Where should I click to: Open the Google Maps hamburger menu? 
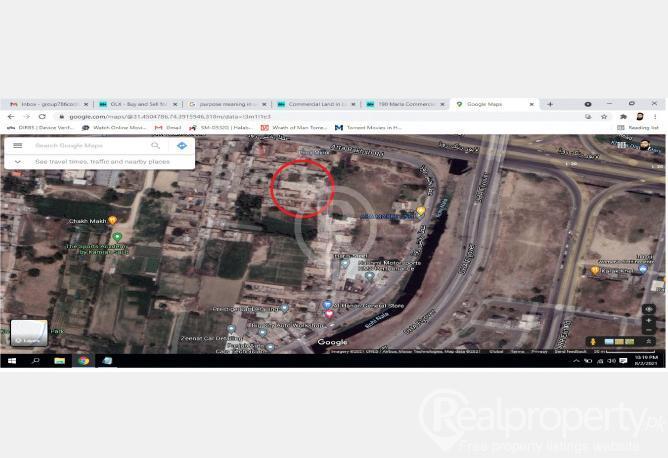[17, 146]
